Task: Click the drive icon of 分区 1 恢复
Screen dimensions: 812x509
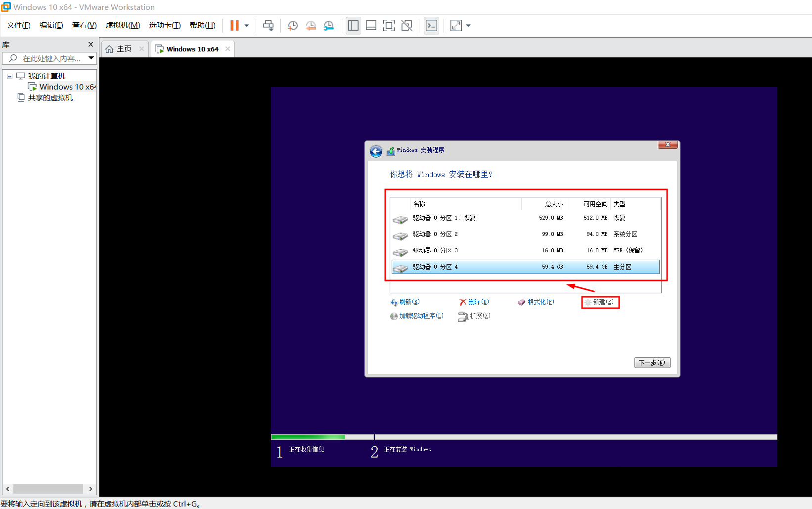Action: (400, 219)
